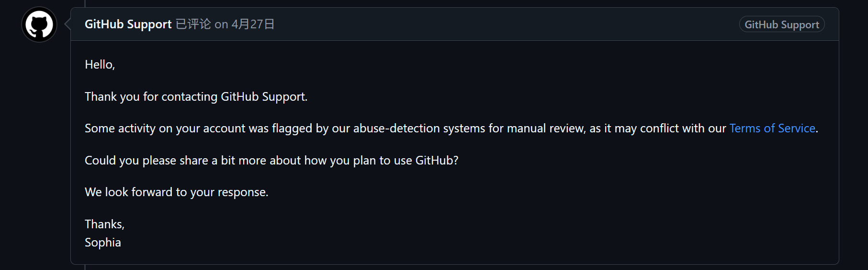Open the GitHub Support author name link
Viewport: 868px width, 270px height.
click(128, 24)
